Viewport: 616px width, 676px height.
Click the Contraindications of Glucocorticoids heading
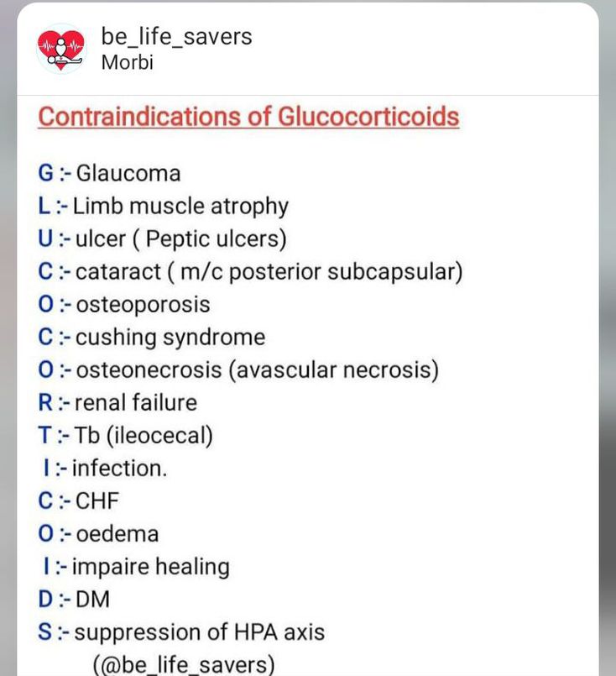click(248, 116)
